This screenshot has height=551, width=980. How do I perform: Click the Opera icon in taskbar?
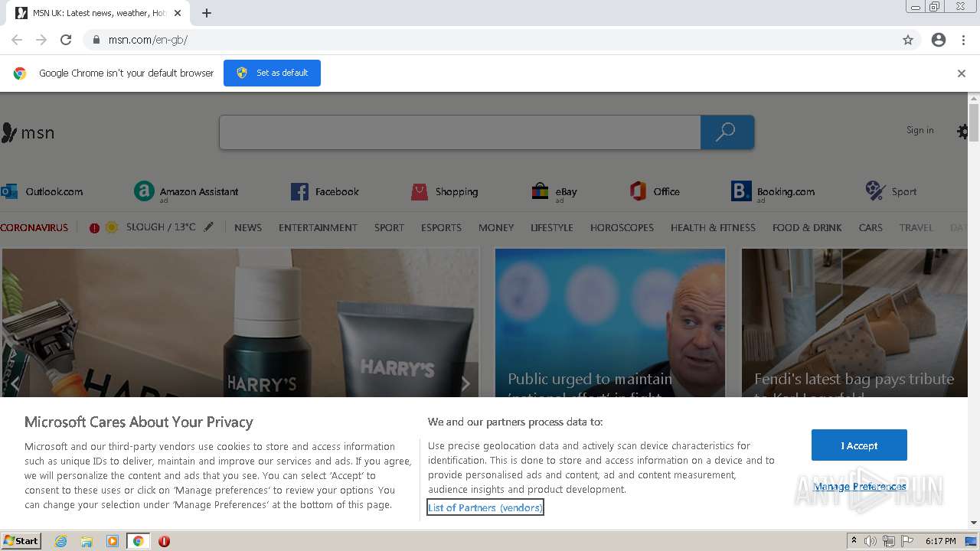164,541
